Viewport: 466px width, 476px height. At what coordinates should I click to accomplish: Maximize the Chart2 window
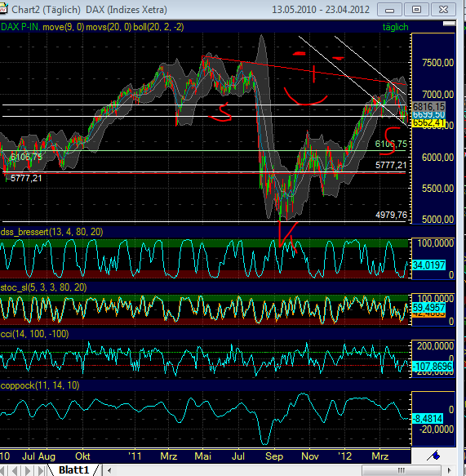pyautogui.click(x=416, y=10)
